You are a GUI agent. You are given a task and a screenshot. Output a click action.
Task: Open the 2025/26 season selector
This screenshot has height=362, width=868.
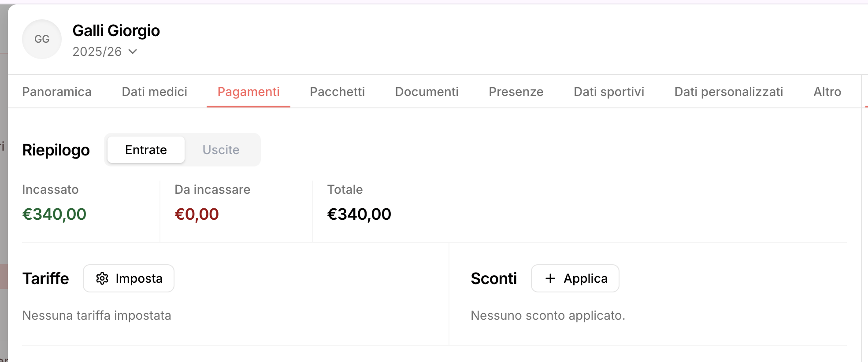(97, 52)
